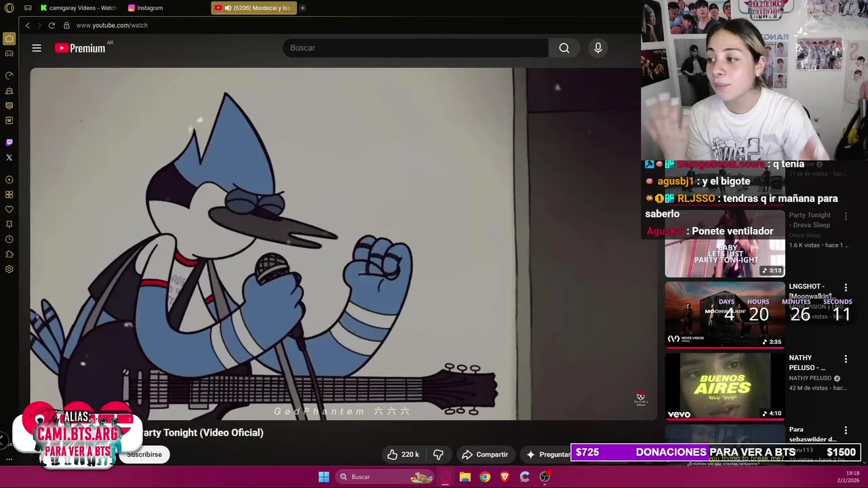Open X (Twitter) panel in sidebar
Viewport: 868px width, 488px height.
pyautogui.click(x=9, y=157)
